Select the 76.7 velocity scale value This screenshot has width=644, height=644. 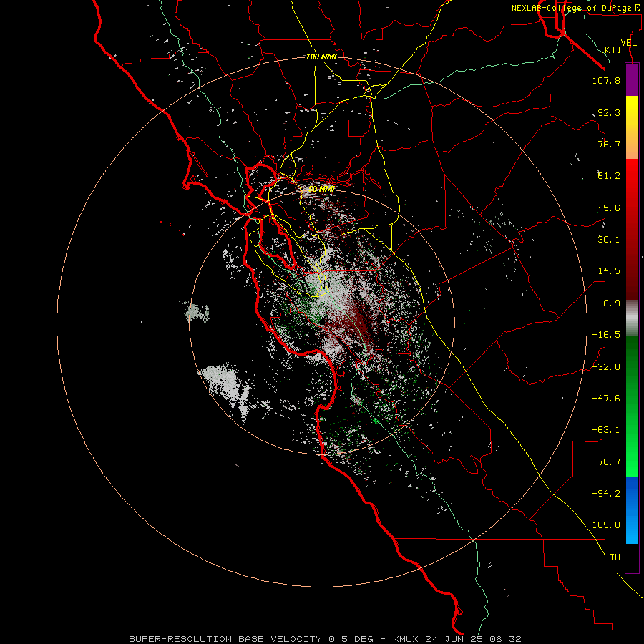[x=609, y=144]
